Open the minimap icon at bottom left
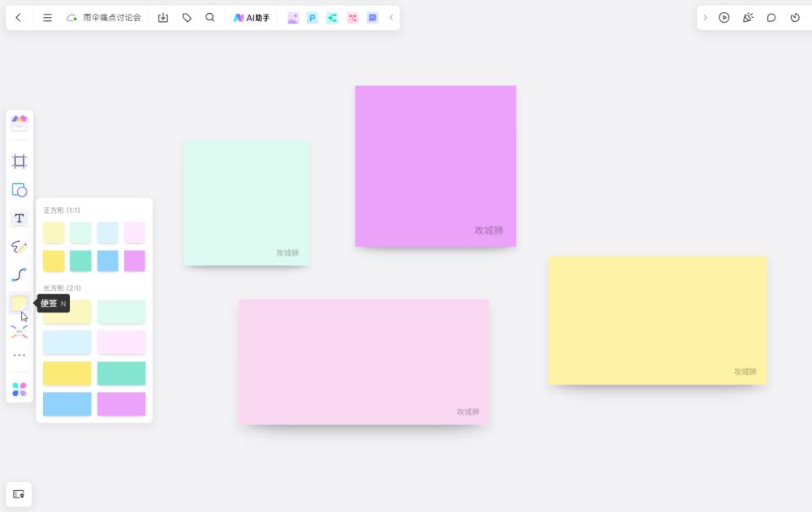812x512 pixels. click(x=19, y=494)
